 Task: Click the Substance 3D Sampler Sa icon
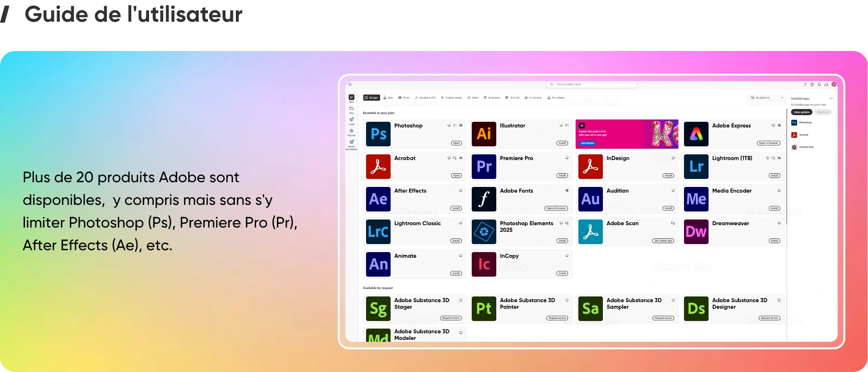[591, 309]
